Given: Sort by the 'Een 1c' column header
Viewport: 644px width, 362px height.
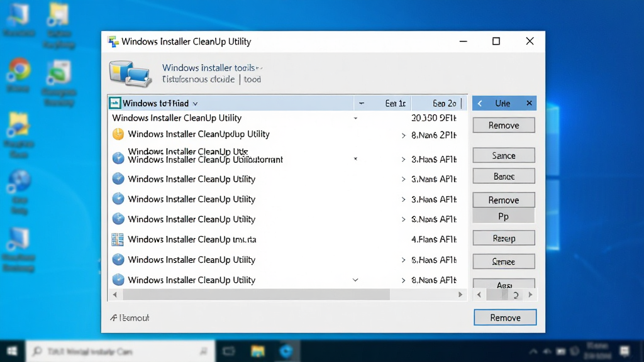Looking at the screenshot, I should [395, 104].
